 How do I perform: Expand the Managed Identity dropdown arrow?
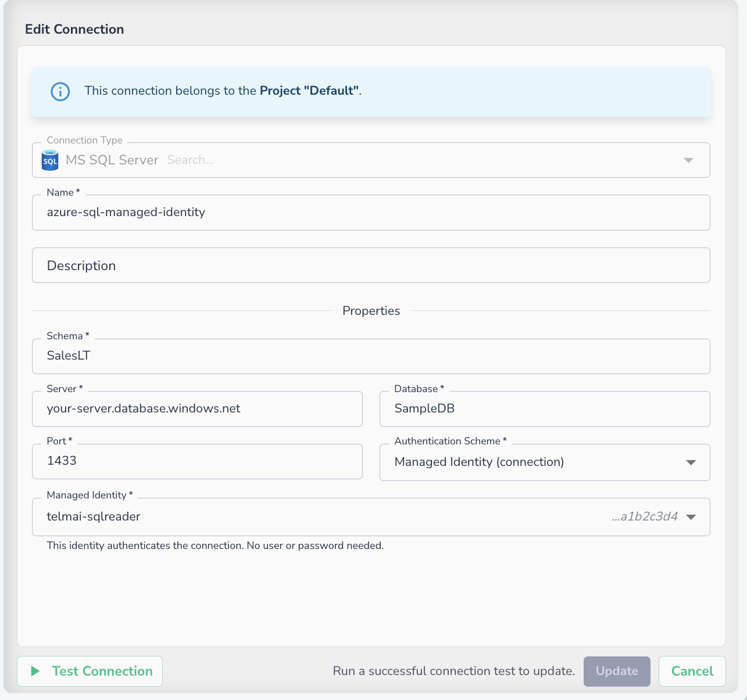click(691, 517)
